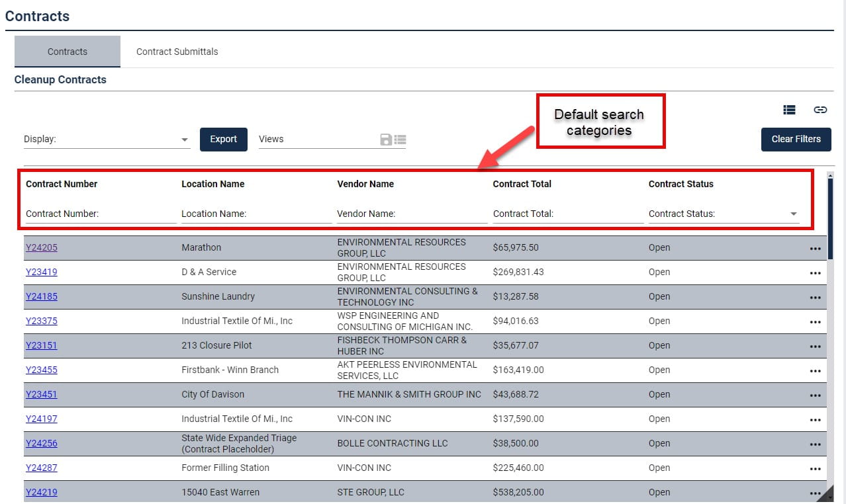Select the $163,419.00 total cell
Screen dimensions: 846x504
coord(518,370)
